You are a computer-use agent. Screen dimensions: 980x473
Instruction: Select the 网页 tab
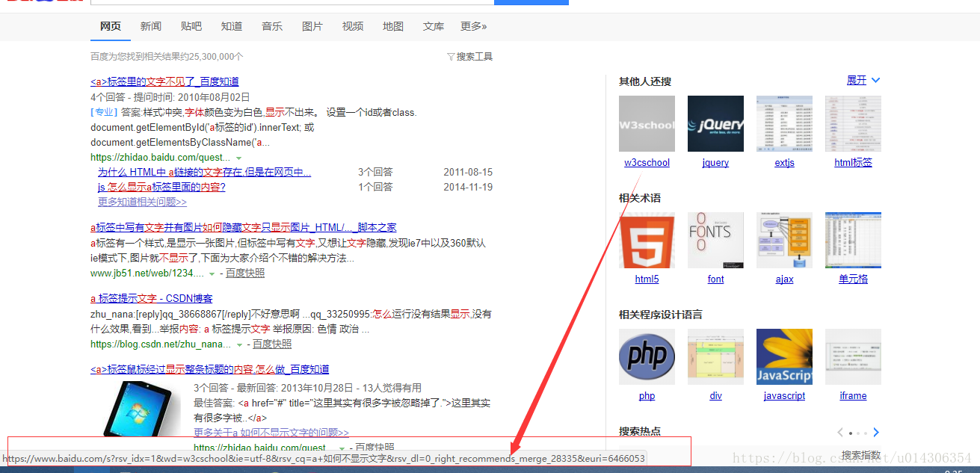(x=110, y=26)
